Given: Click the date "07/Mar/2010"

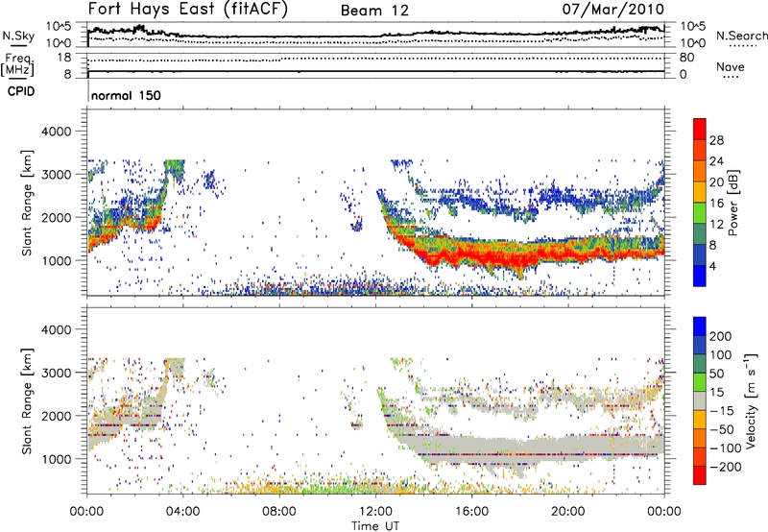Looking at the screenshot, I should click(x=613, y=10).
